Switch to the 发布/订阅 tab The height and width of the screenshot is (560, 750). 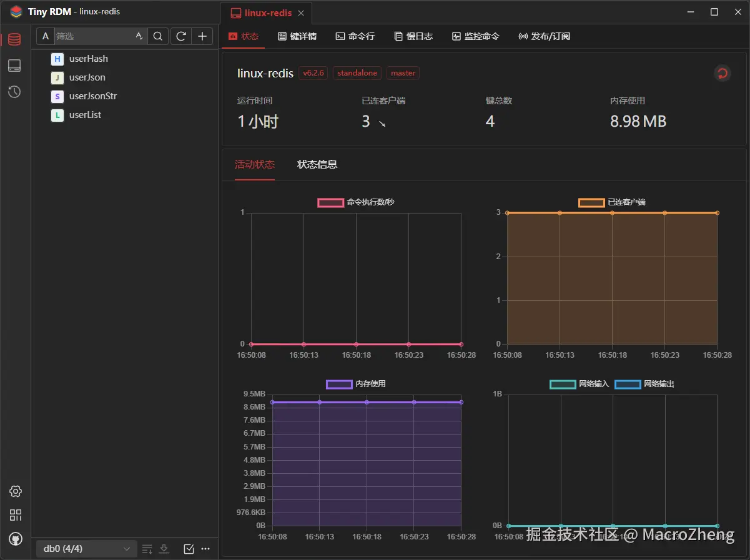[545, 36]
